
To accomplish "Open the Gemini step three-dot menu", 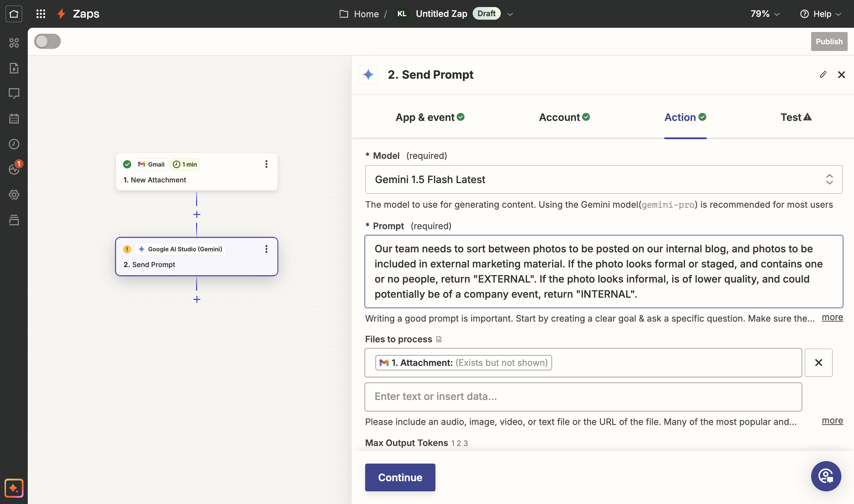I will [x=266, y=249].
